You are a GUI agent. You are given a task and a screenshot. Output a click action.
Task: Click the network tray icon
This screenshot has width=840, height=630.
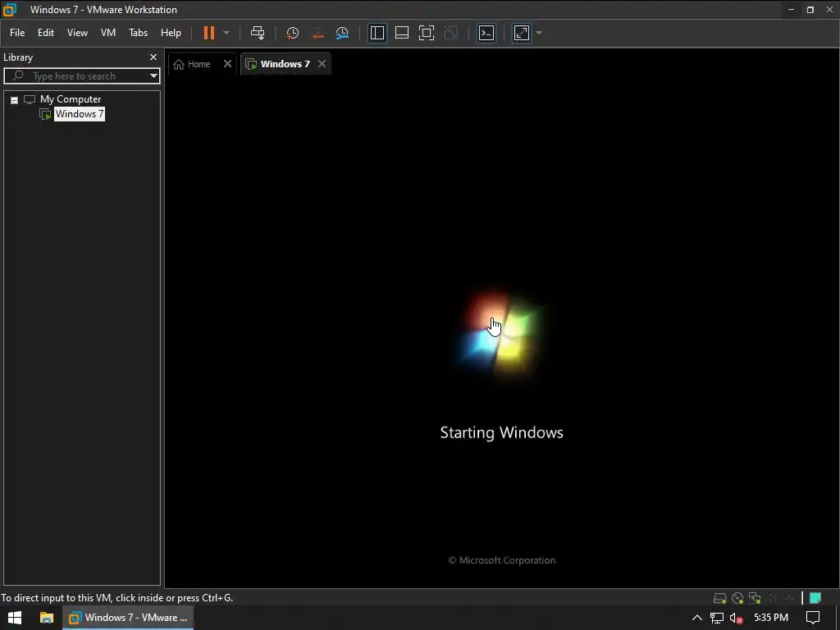717,618
